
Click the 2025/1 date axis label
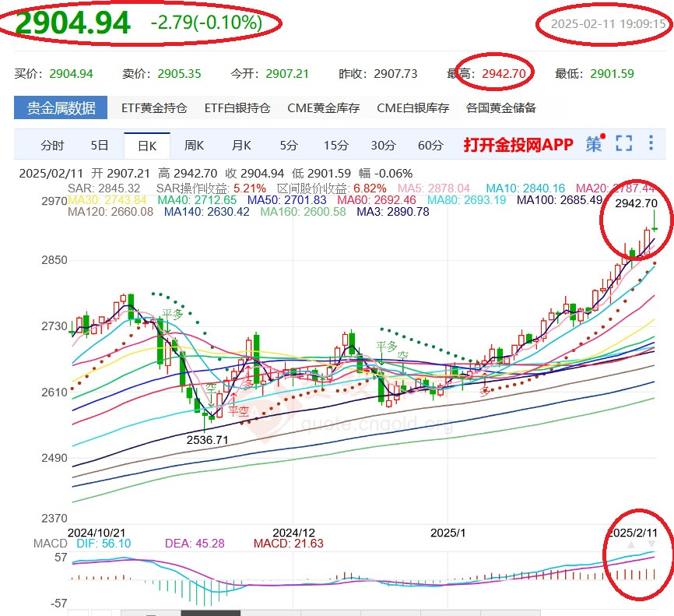click(448, 533)
